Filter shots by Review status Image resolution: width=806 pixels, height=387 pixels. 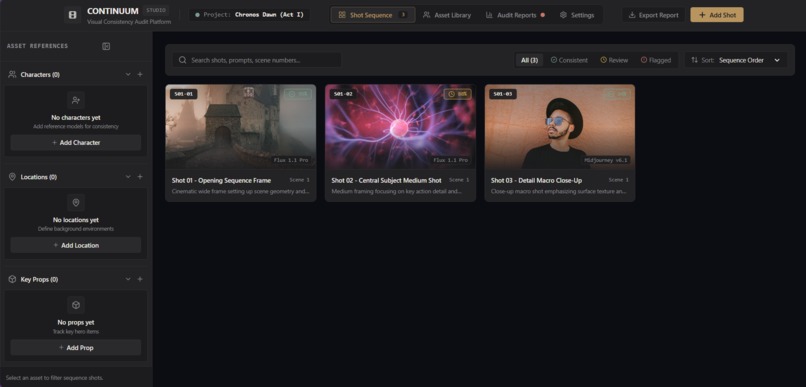pyautogui.click(x=614, y=60)
